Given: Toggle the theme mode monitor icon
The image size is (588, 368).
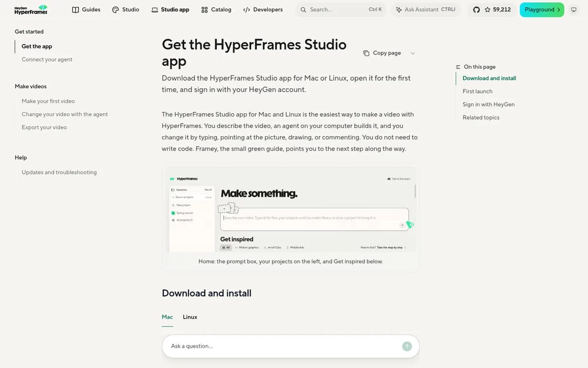Looking at the screenshot, I should (x=574, y=9).
